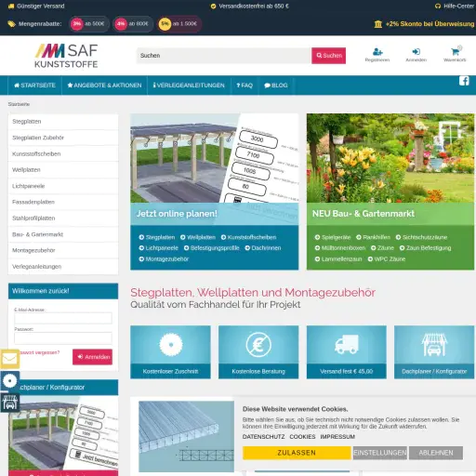Open the Startseite menu item

pos(34,86)
